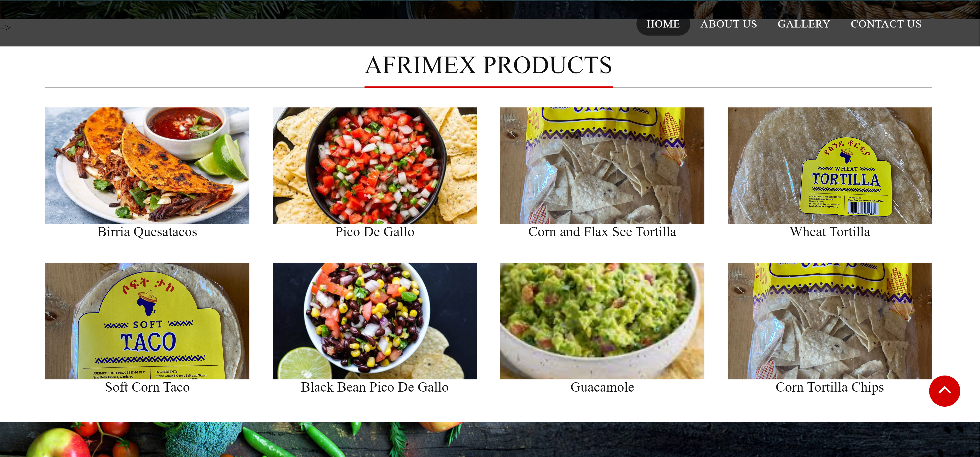View the Corn and Flax tortilla chips photo
This screenshot has width=980, height=457.
point(602,166)
